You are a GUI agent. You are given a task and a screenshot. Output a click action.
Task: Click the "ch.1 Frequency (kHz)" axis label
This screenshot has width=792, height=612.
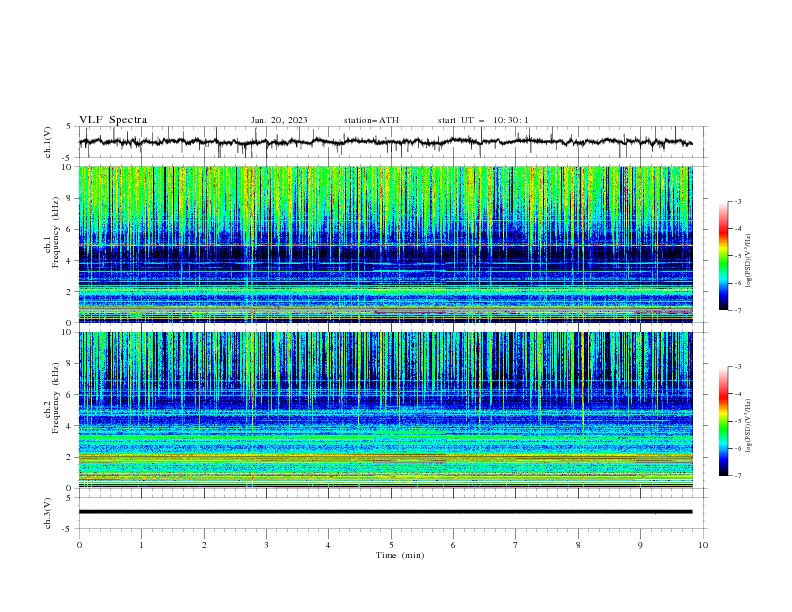52,231
